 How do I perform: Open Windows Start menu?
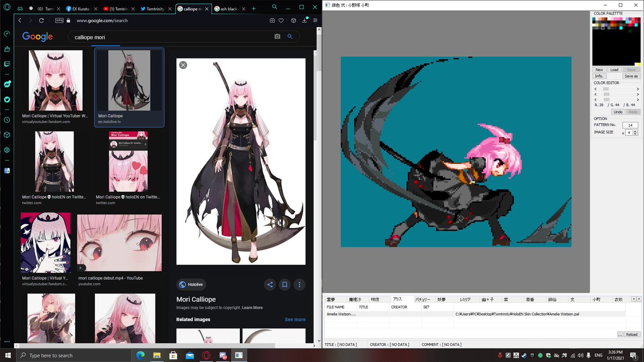click(x=8, y=355)
